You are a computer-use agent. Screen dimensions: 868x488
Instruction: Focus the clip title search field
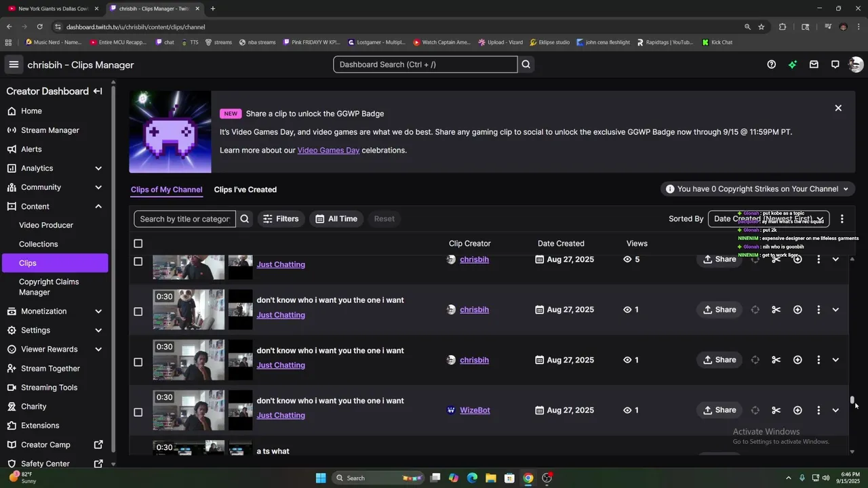(184, 219)
